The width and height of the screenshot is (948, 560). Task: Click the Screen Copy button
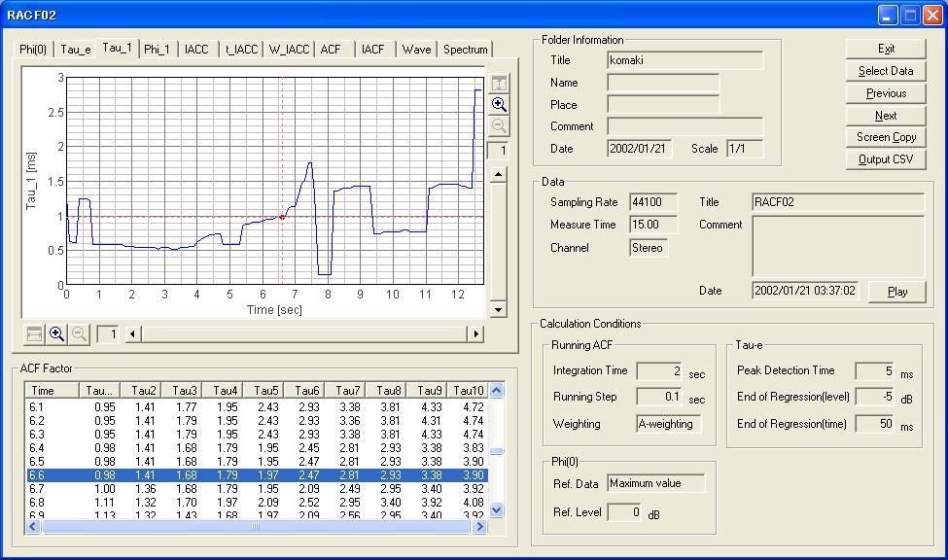point(886,137)
